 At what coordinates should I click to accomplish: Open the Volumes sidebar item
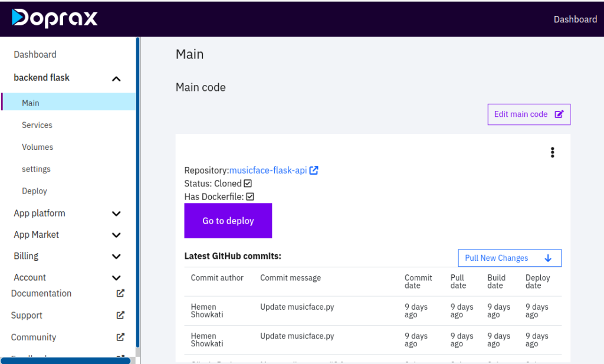tap(37, 147)
